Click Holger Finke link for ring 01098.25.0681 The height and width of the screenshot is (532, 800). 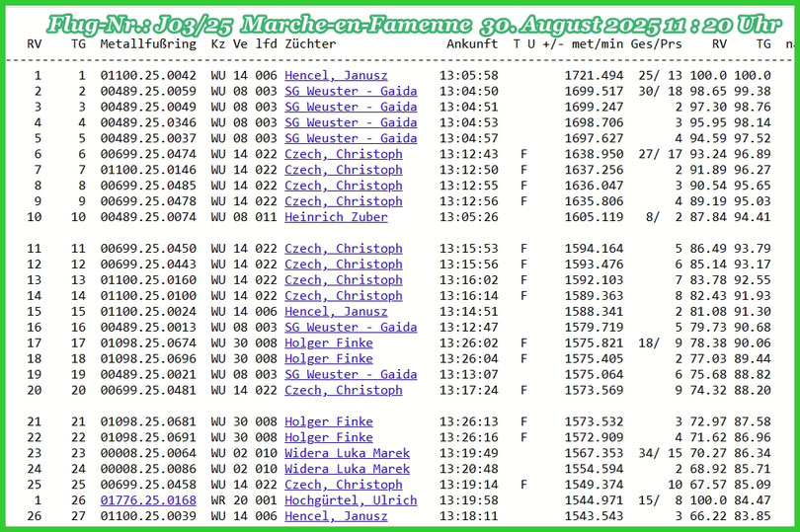[x=329, y=421]
